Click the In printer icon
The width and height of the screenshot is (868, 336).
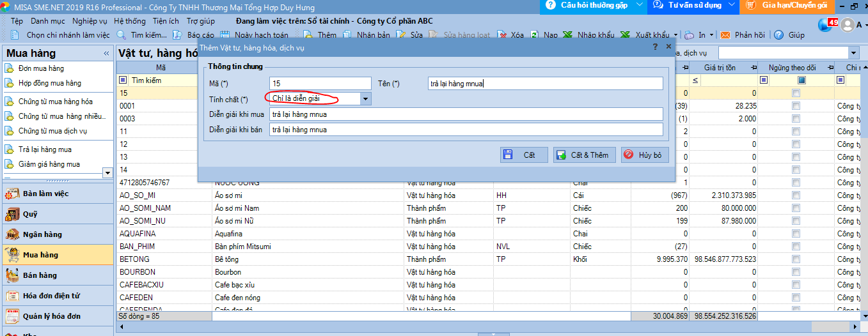pyautogui.click(x=690, y=35)
